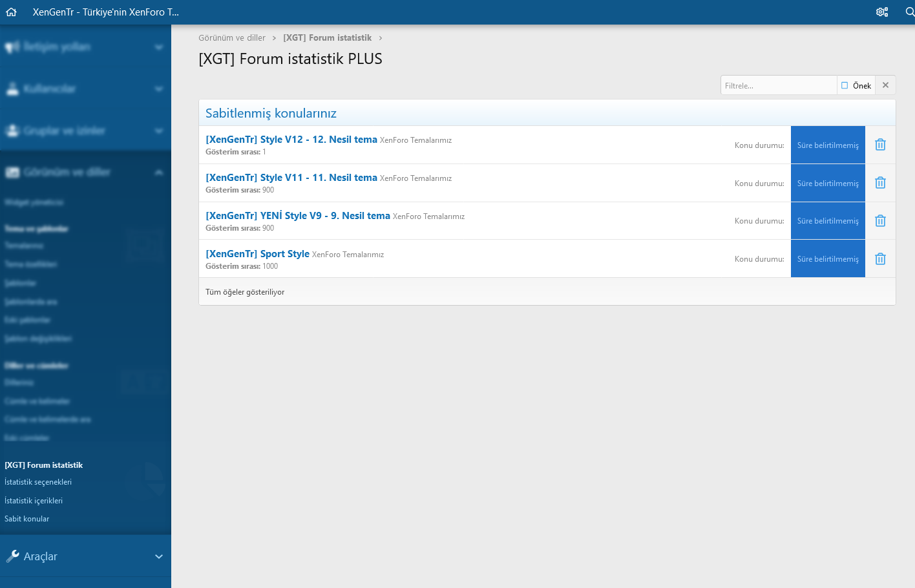Expand the first sidebar section chevron

[x=159, y=47]
